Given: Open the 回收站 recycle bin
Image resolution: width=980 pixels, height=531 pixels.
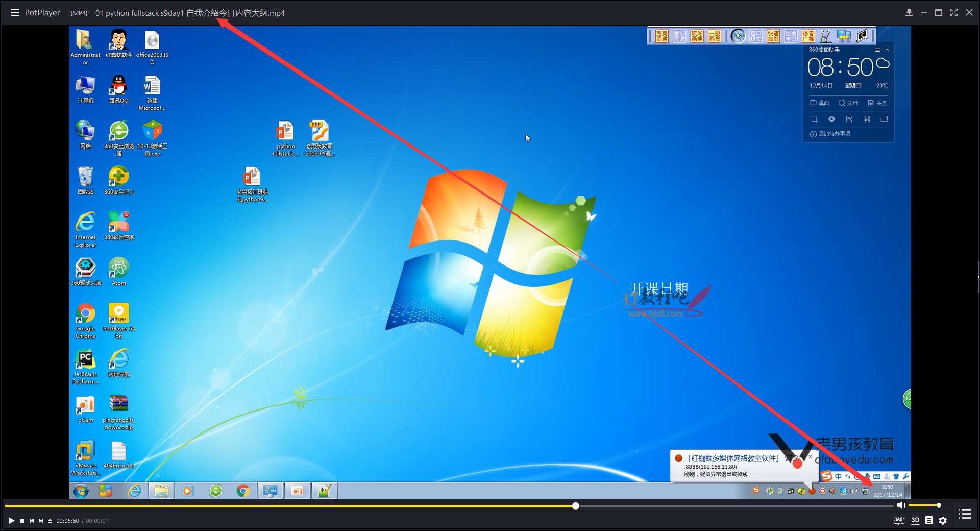Looking at the screenshot, I should [85, 180].
